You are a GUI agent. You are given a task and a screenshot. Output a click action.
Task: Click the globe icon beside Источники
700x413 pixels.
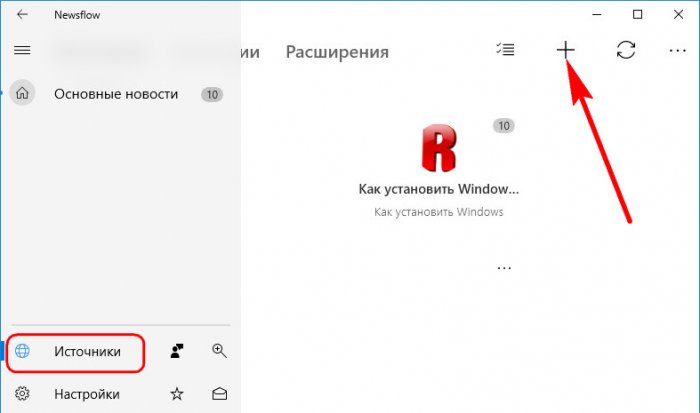24,351
